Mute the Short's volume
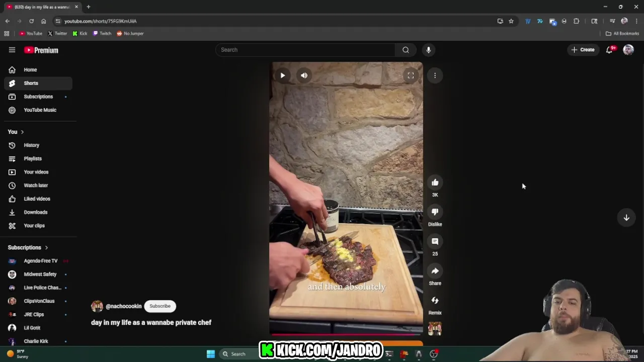The image size is (644, 362). [304, 75]
